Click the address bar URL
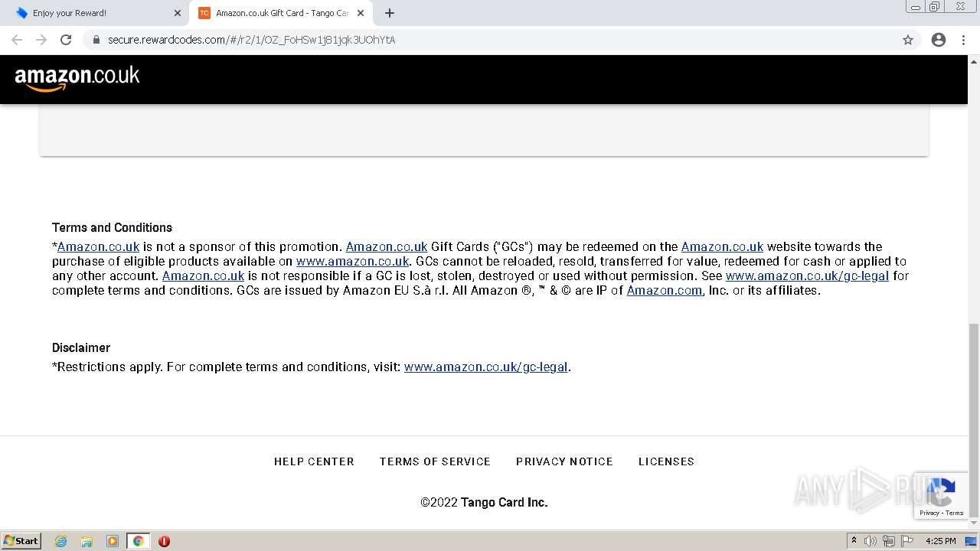The height and width of the screenshot is (551, 980). point(251,40)
